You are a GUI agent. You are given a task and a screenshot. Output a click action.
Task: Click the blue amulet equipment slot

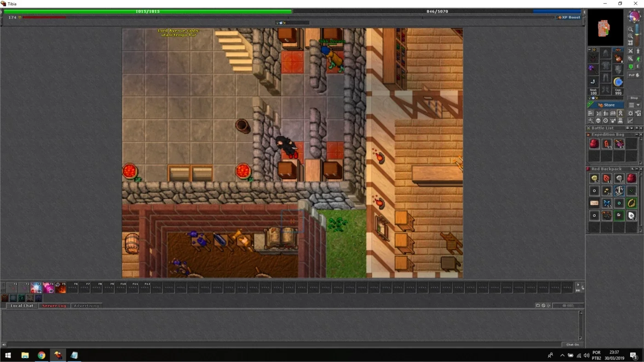click(618, 82)
